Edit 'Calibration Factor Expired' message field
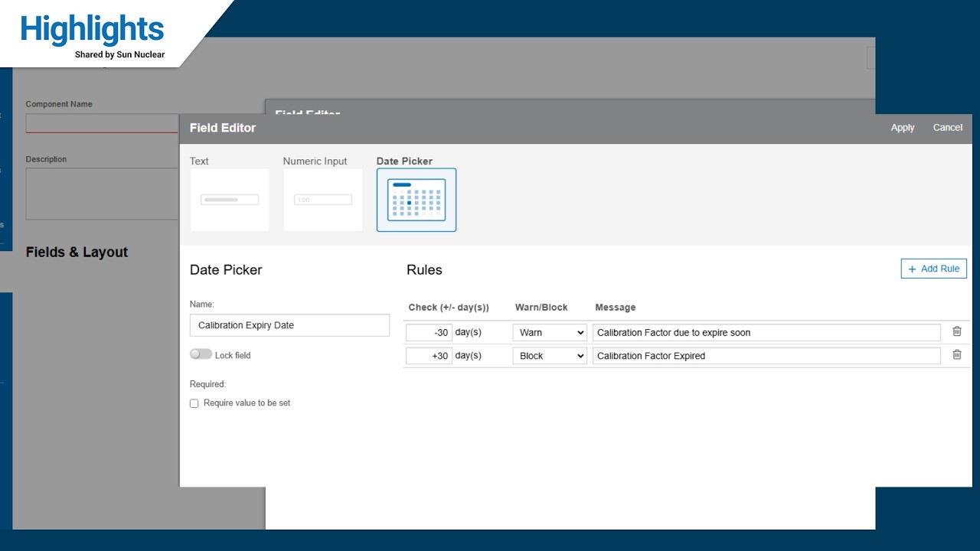 coord(766,356)
